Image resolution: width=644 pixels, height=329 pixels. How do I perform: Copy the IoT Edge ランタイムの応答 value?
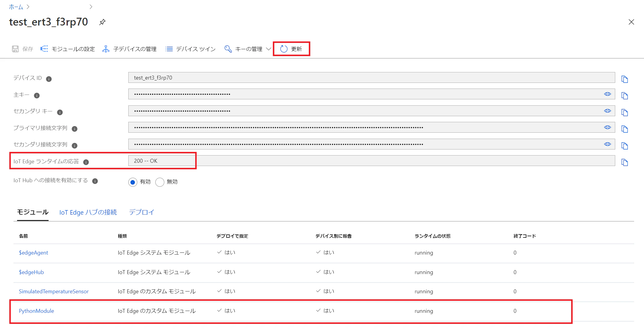[625, 162]
